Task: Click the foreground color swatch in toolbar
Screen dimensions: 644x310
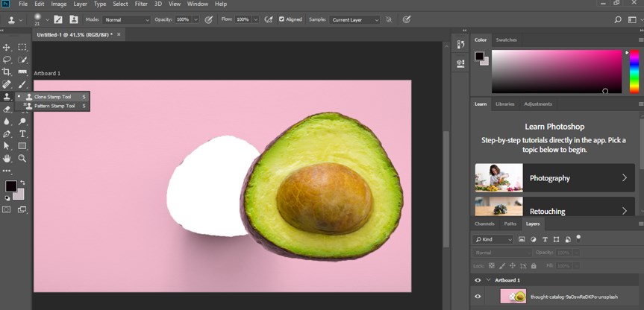Action: [11, 186]
